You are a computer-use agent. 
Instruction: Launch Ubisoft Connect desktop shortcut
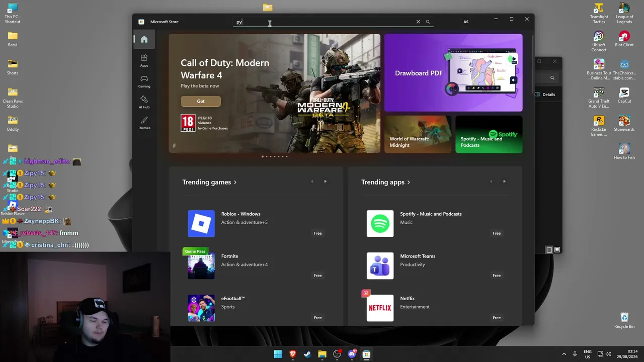(x=599, y=42)
